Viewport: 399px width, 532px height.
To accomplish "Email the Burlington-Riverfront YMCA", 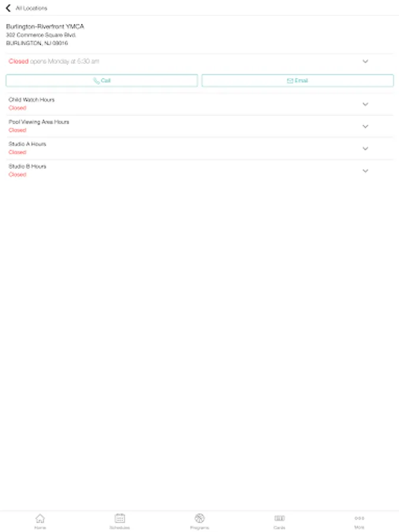I will click(297, 81).
